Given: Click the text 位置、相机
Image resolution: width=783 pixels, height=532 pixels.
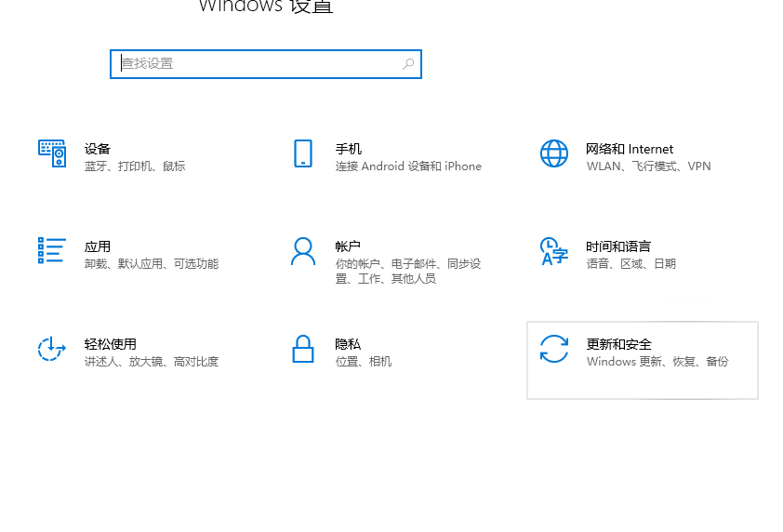Looking at the screenshot, I should click(364, 362).
